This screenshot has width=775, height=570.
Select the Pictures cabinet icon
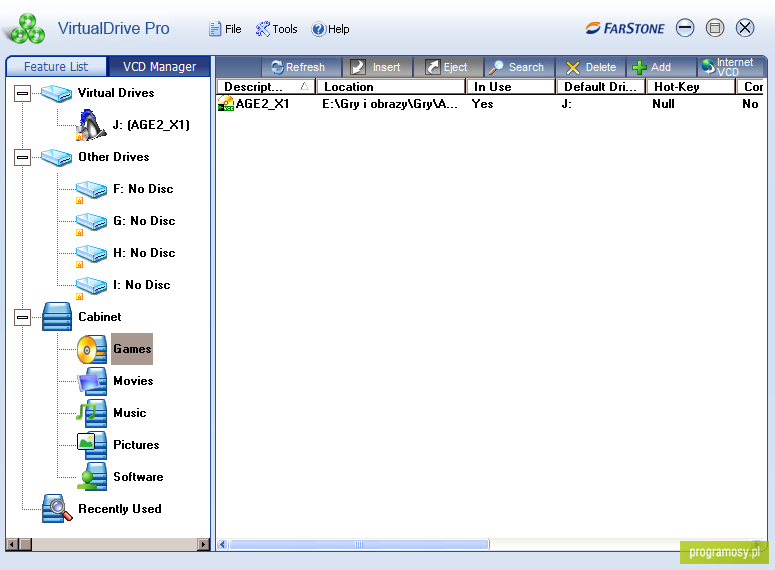(x=92, y=445)
